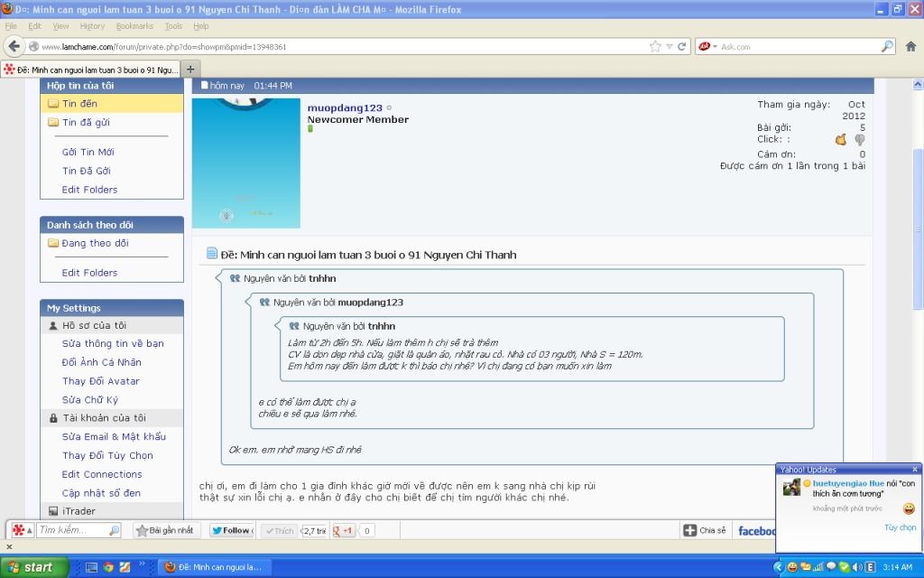924x578 pixels.
Task: Expand the bottom toolbar logo dropdown arrow
Action: pyautogui.click(x=30, y=531)
